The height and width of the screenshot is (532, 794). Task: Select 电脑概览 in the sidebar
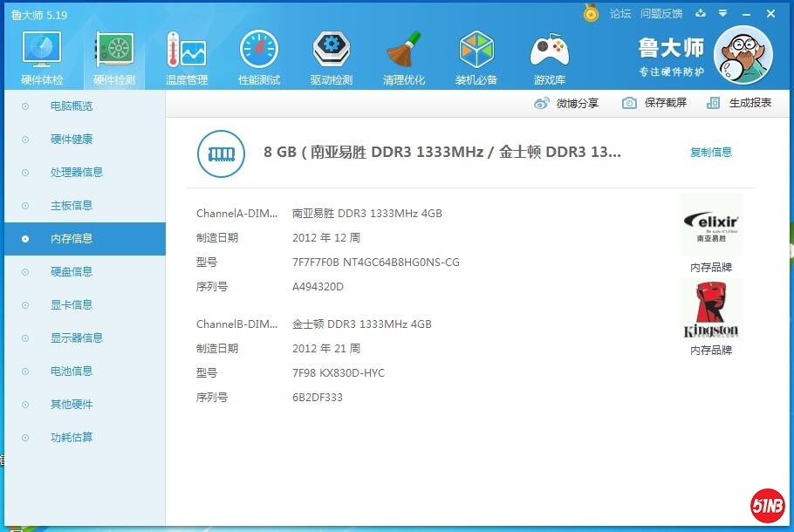coord(72,106)
